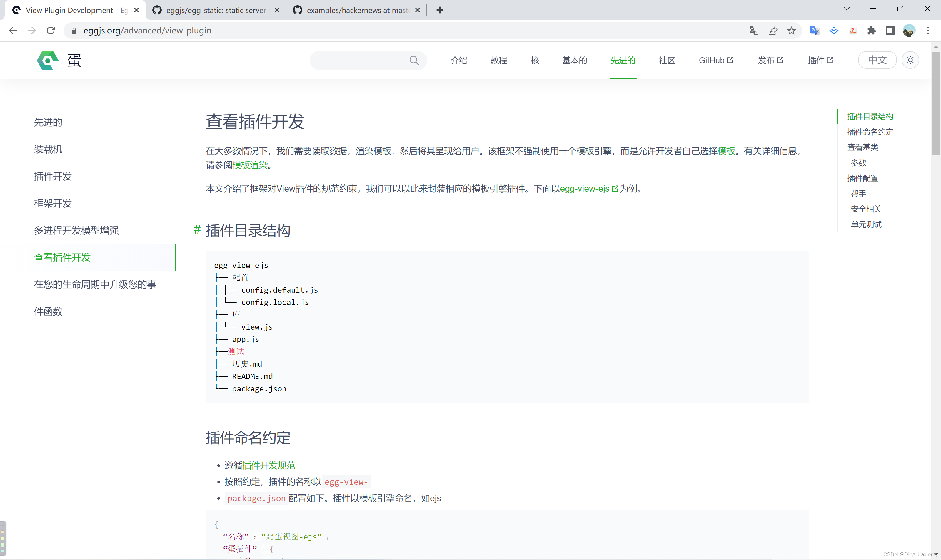The height and width of the screenshot is (560, 941).
Task: Open the 教程 nav menu item
Action: click(498, 60)
